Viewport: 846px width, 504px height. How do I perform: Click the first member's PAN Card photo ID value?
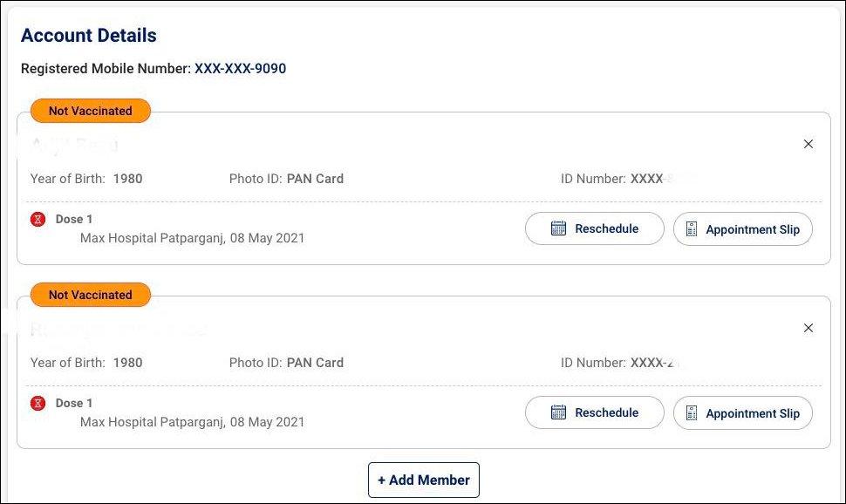[315, 179]
